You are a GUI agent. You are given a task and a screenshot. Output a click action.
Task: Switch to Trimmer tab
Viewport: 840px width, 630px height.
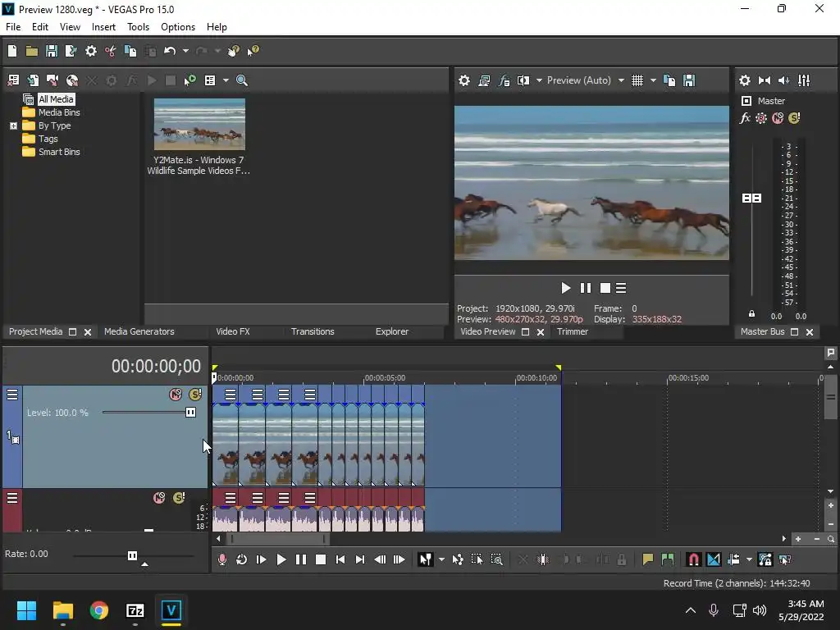click(x=572, y=331)
